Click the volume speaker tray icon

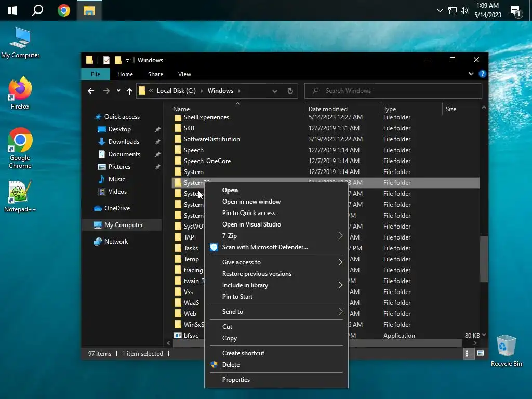tap(464, 10)
